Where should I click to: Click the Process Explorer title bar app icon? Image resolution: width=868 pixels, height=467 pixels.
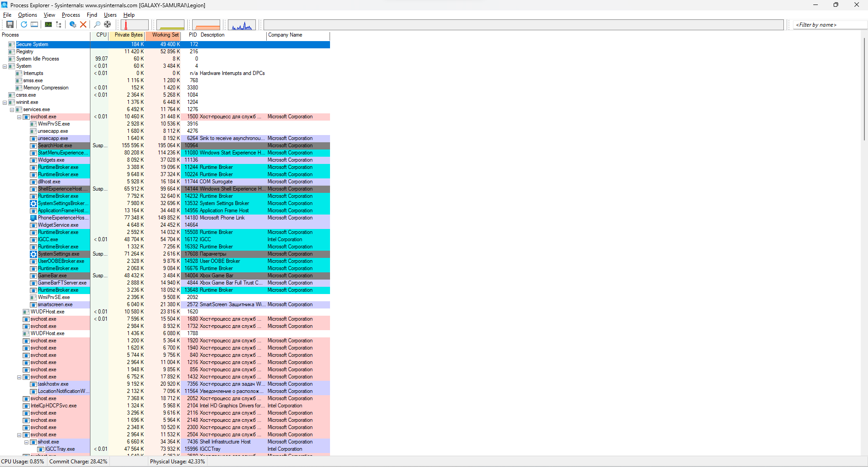[x=5, y=5]
